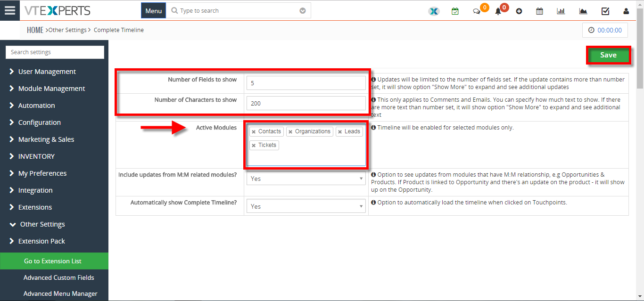The height and width of the screenshot is (301, 644).
Task: Click Complete Timeline breadcrumb
Action: (x=119, y=30)
